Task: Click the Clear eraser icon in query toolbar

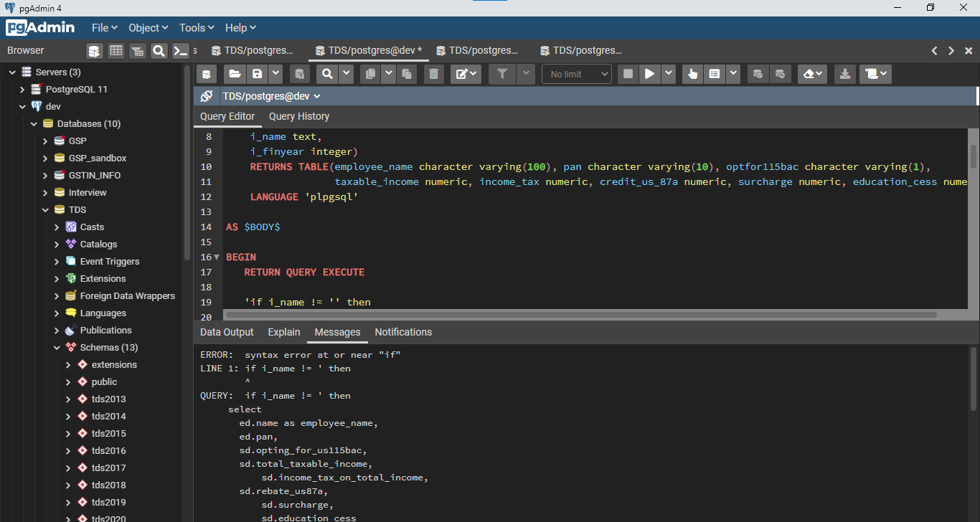Action: click(813, 74)
